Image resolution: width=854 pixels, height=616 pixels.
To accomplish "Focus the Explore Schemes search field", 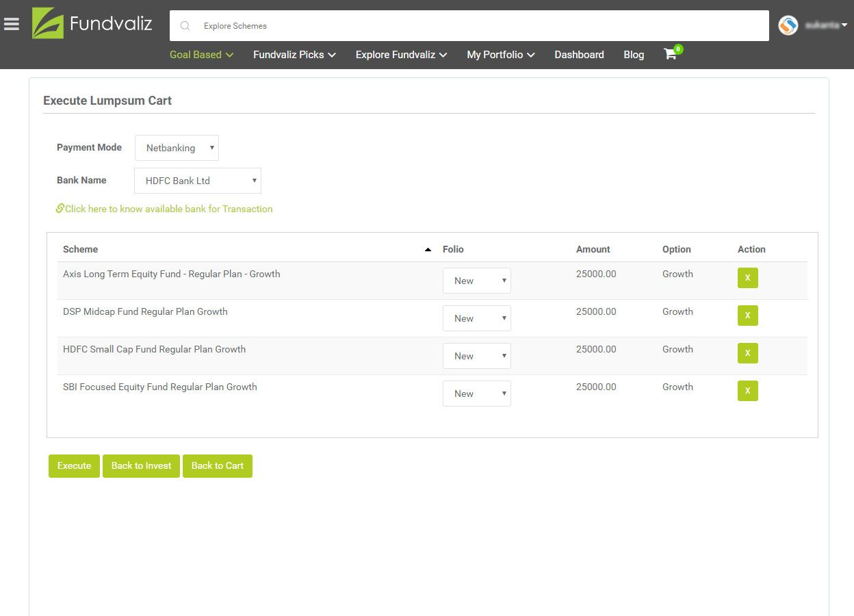I will tap(469, 26).
